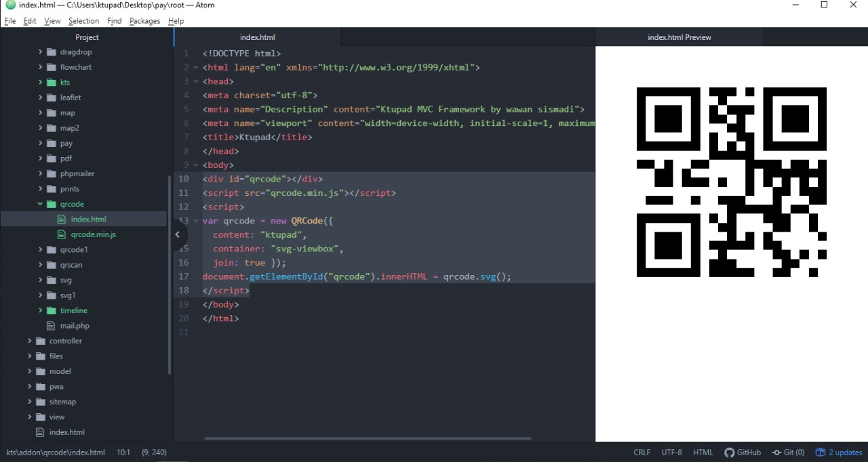Image resolution: width=868 pixels, height=462 pixels.
Task: Change encoding via UTF-8 status button
Action: click(671, 452)
